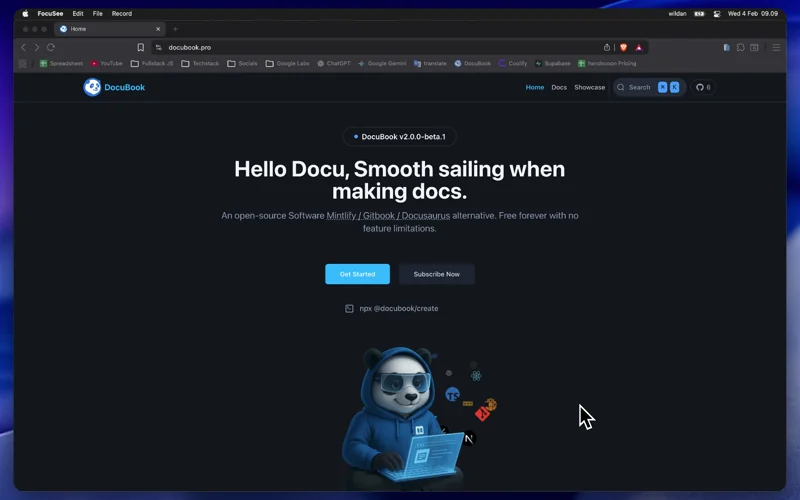Screen dimensions: 800x500
Task: Go back with the browser back arrow
Action: click(24, 47)
